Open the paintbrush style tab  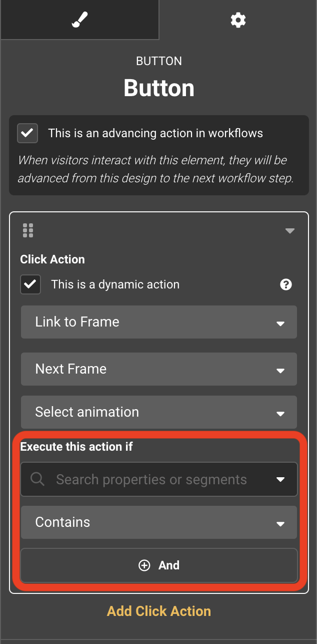click(79, 20)
